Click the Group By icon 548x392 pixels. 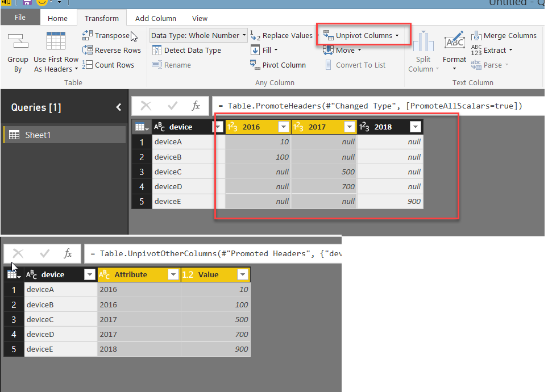(18, 41)
